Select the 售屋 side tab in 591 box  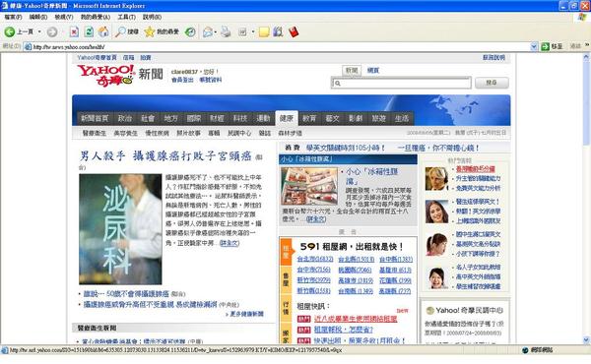click(x=286, y=279)
